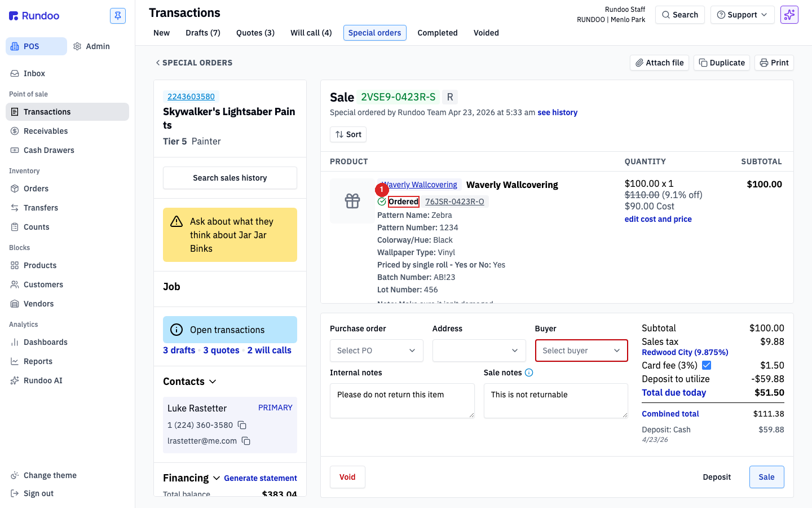Viewport: 812px width, 508px height.
Task: Click the gift product thumbnail icon
Action: click(x=352, y=201)
